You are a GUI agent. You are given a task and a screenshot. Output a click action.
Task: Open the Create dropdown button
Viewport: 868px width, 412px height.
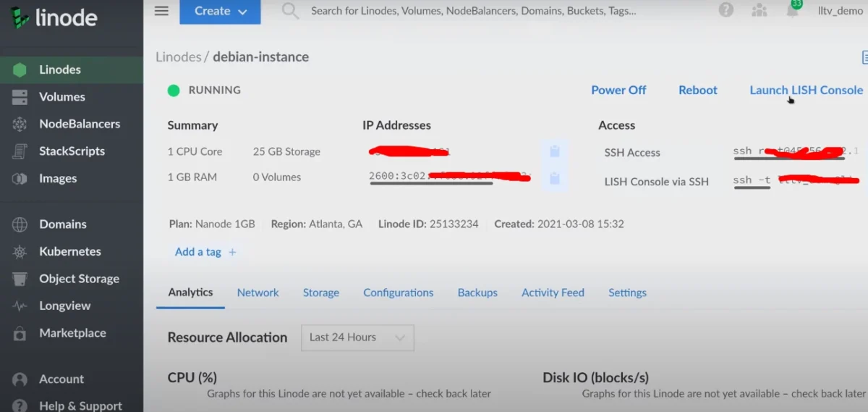(x=220, y=12)
